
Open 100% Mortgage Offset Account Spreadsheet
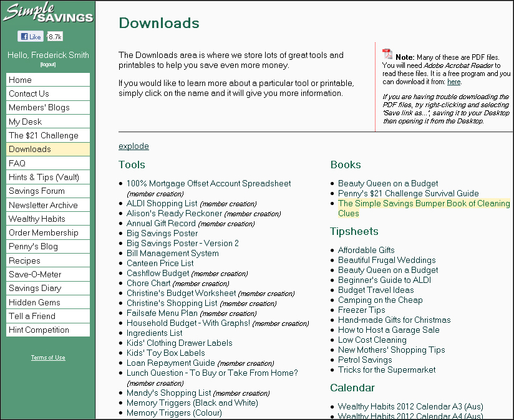(x=208, y=183)
